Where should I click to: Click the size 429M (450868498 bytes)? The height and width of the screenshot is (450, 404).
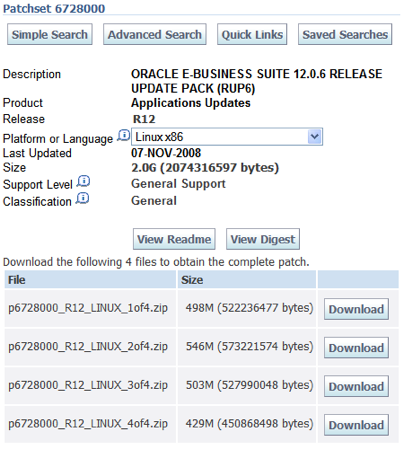[x=249, y=424]
